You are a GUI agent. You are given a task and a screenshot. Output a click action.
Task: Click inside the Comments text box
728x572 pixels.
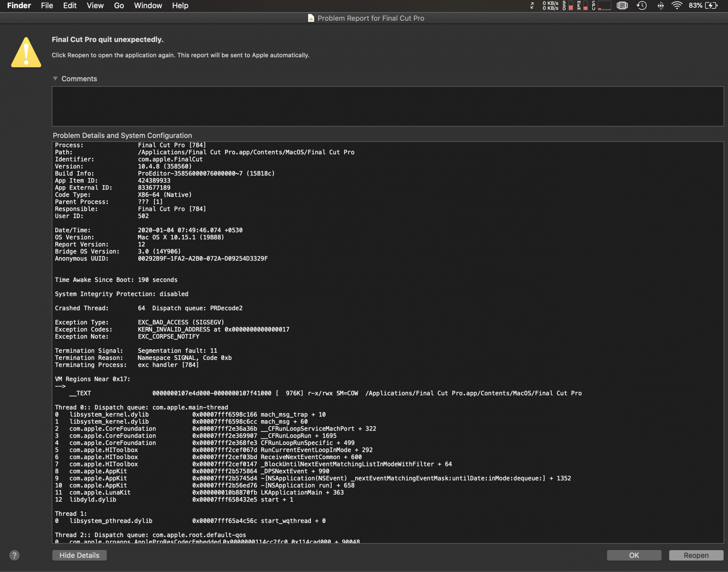[x=388, y=106]
